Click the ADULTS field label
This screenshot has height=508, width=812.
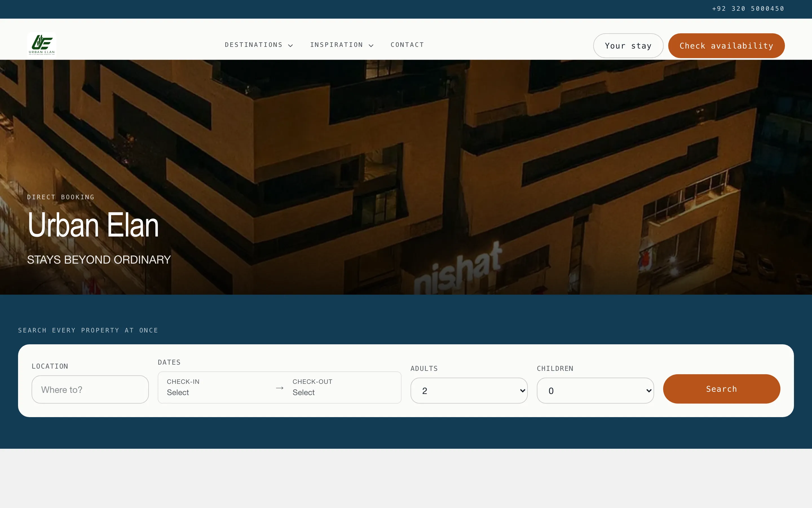pyautogui.click(x=424, y=369)
